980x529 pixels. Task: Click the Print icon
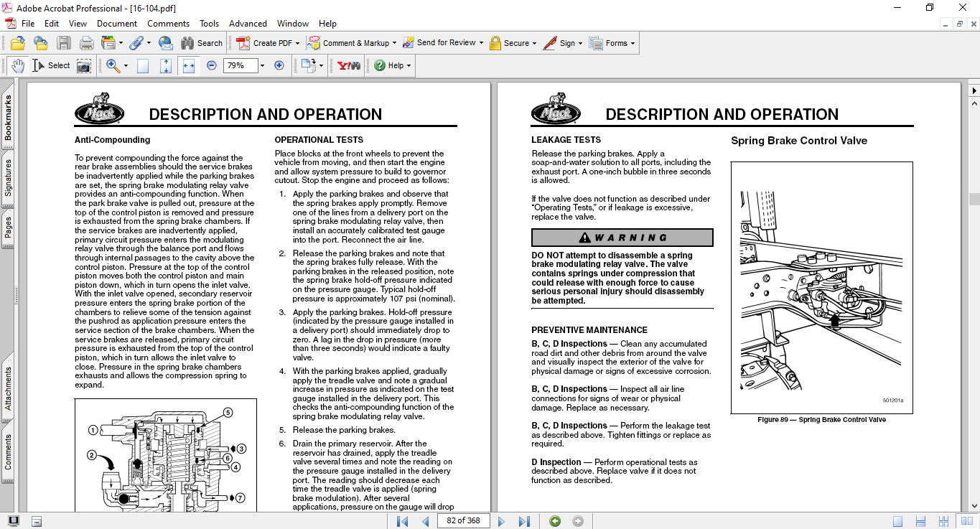click(x=86, y=43)
